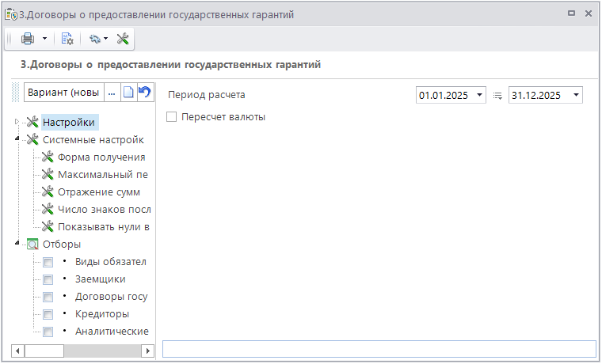Tick the Кредиторы filter checkbox
The image size is (602, 364).
pyautogui.click(x=48, y=314)
